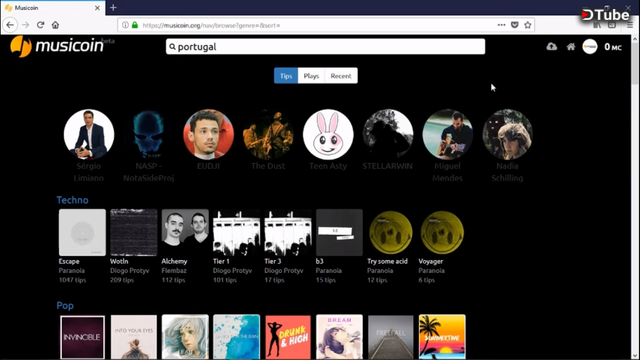Open the Techno genre heading

coord(72,200)
